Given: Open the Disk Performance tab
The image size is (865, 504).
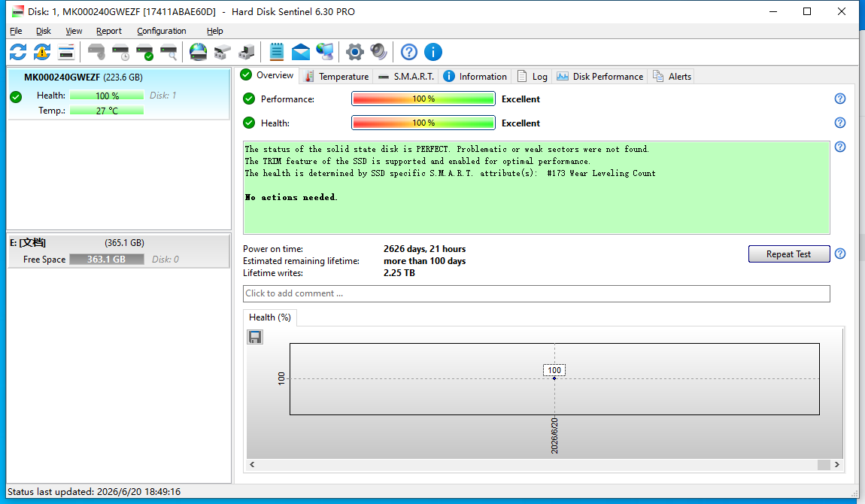Looking at the screenshot, I should [599, 77].
